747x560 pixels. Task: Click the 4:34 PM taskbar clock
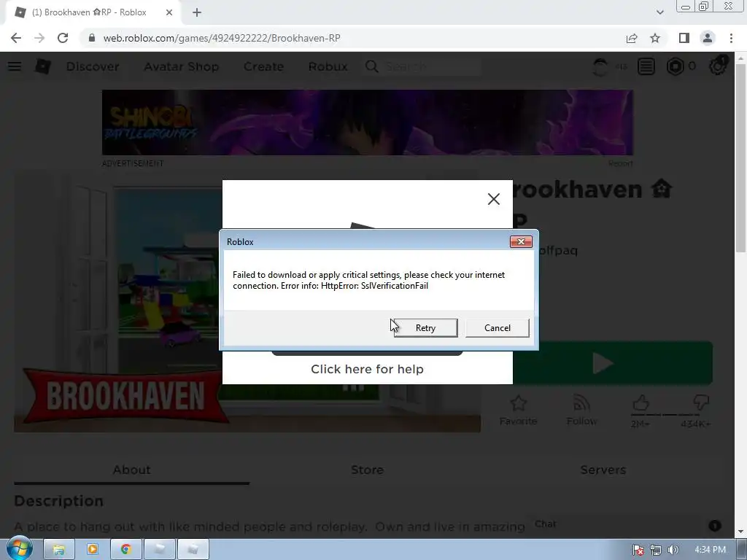click(710, 550)
